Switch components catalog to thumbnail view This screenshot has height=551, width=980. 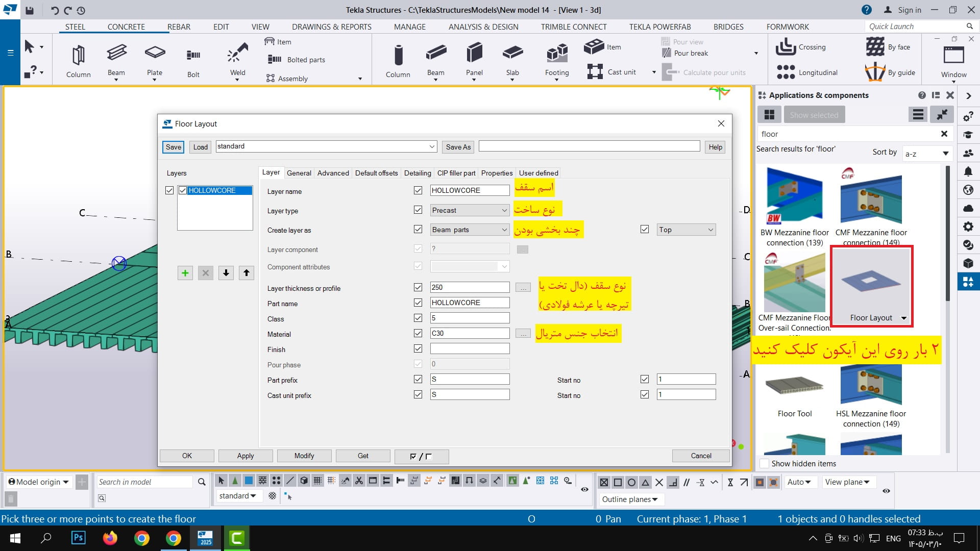click(x=769, y=115)
